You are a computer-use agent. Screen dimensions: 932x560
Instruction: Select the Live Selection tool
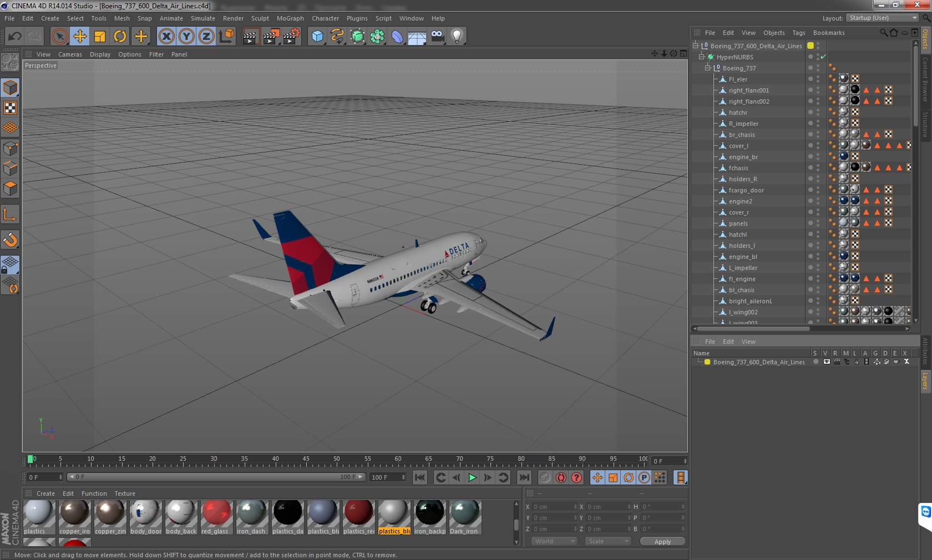click(x=59, y=37)
